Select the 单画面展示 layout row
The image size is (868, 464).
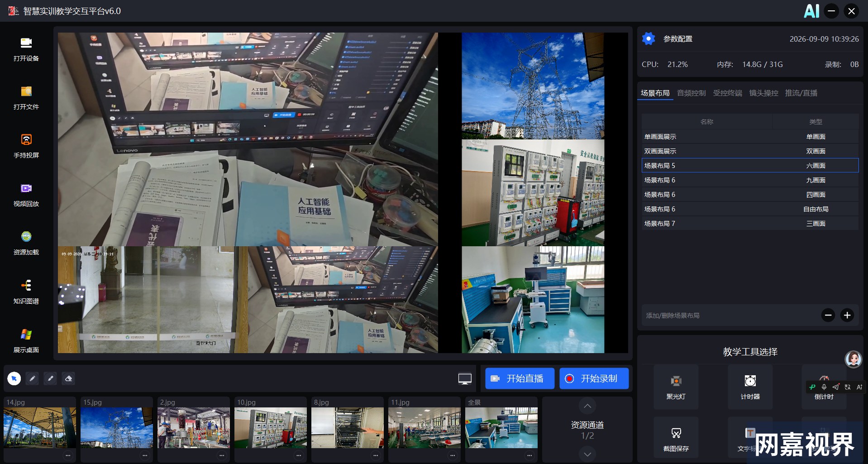pos(750,137)
